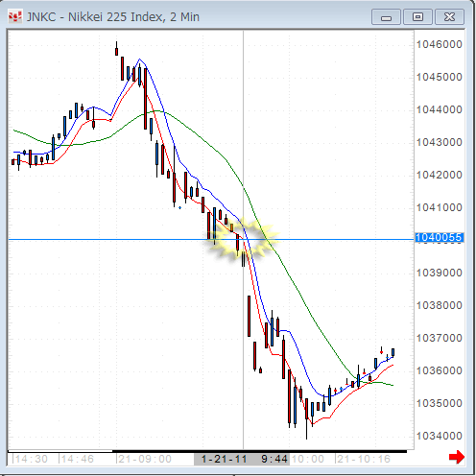This screenshot has height=476, width=476.
Task: Click the JNKC chart window icon
Action: (x=15, y=16)
